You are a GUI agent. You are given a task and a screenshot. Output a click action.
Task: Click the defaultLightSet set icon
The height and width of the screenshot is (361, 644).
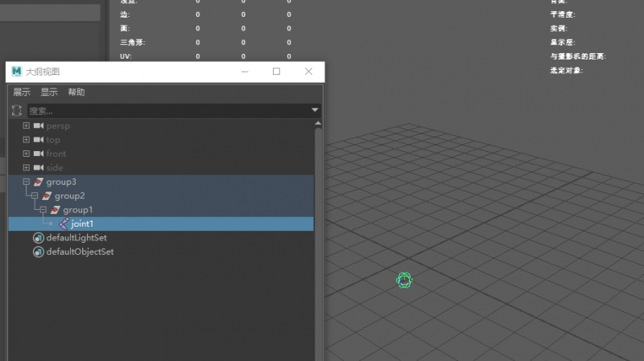(38, 238)
